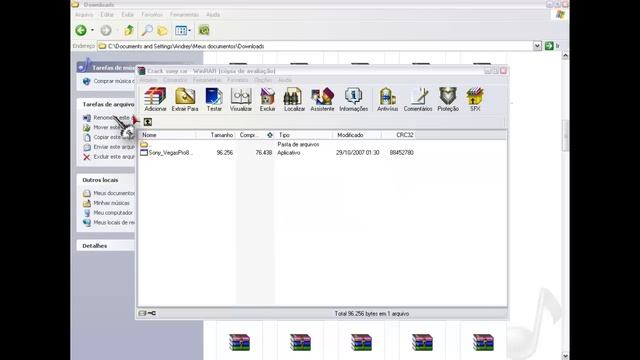The height and width of the screenshot is (360, 640).
Task: Click 'Total 96.256 bytes em 1 arquivo' status
Action: click(x=372, y=314)
